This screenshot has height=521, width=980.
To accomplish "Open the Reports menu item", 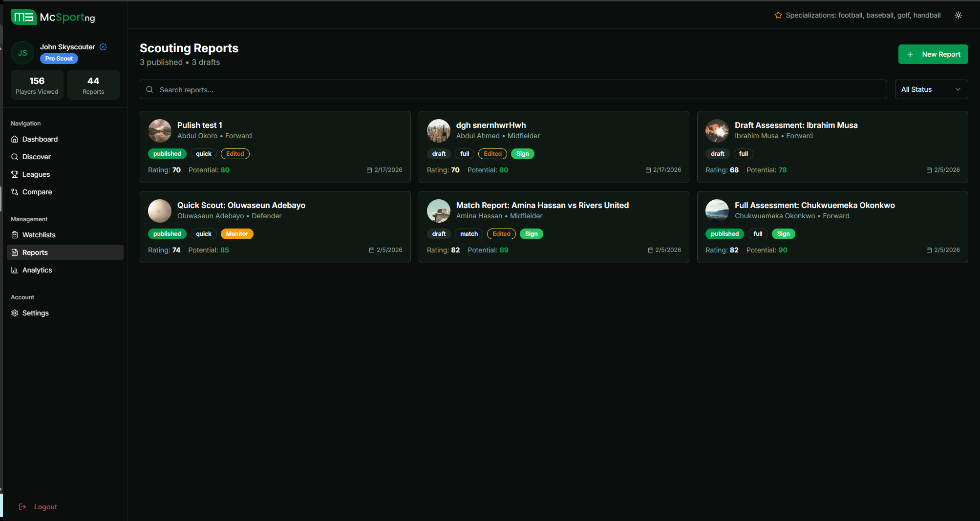I will 35,252.
